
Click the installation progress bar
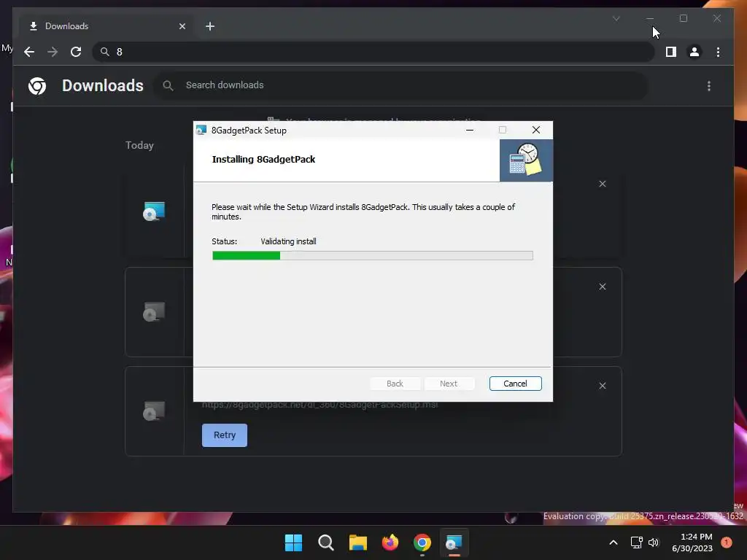[373, 256]
